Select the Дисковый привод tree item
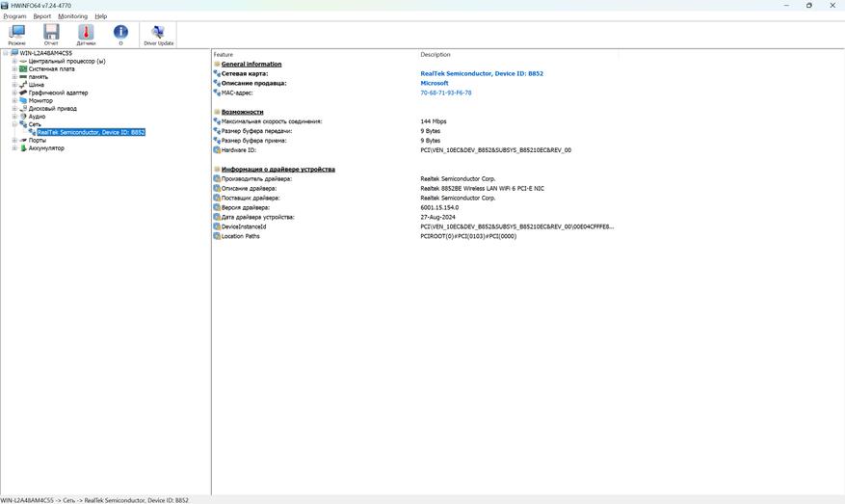This screenshot has height=504, width=845. [x=52, y=108]
